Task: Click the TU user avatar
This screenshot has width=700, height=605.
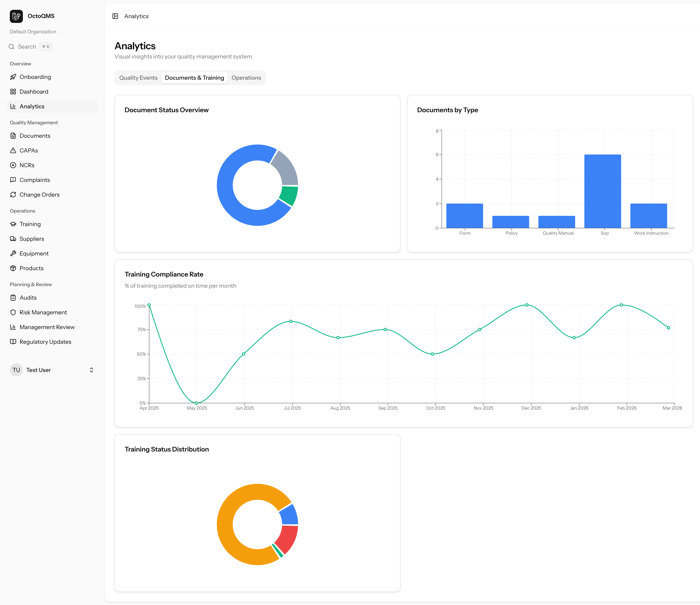Action: tap(16, 370)
